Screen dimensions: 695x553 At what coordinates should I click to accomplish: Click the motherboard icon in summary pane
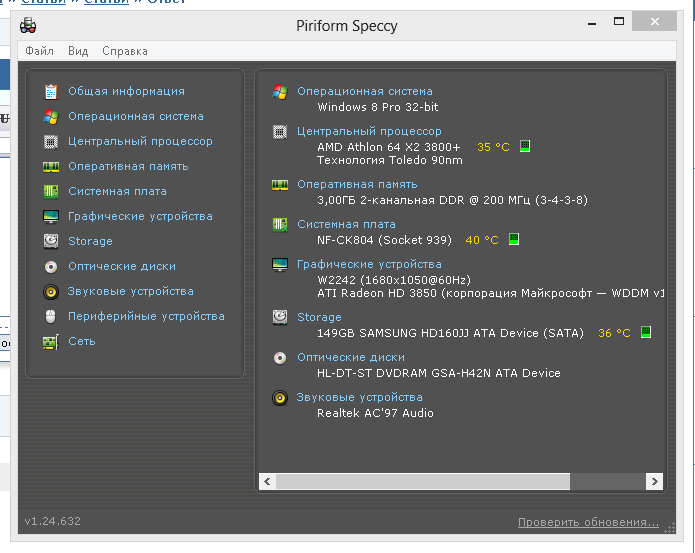[x=280, y=225]
